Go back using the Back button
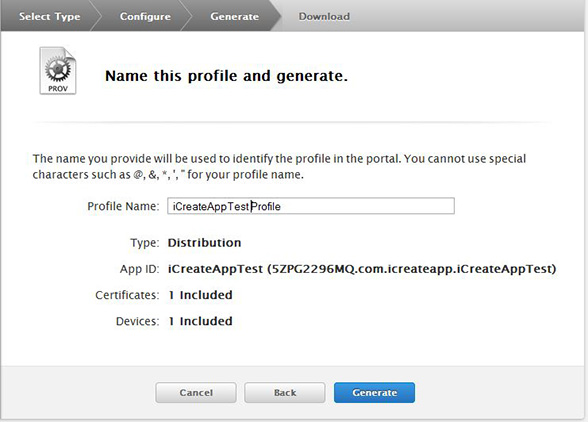 tap(285, 393)
